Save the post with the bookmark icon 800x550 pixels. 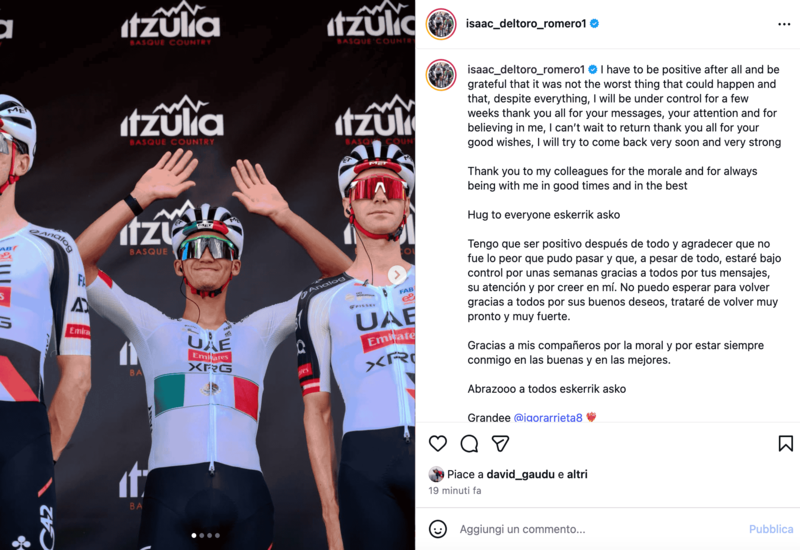pos(785,443)
